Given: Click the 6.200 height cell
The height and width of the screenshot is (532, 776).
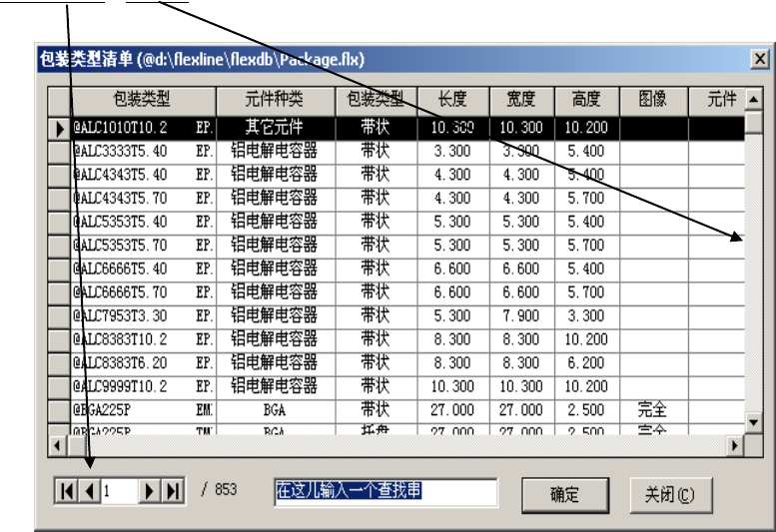Looking at the screenshot, I should click(x=587, y=363).
